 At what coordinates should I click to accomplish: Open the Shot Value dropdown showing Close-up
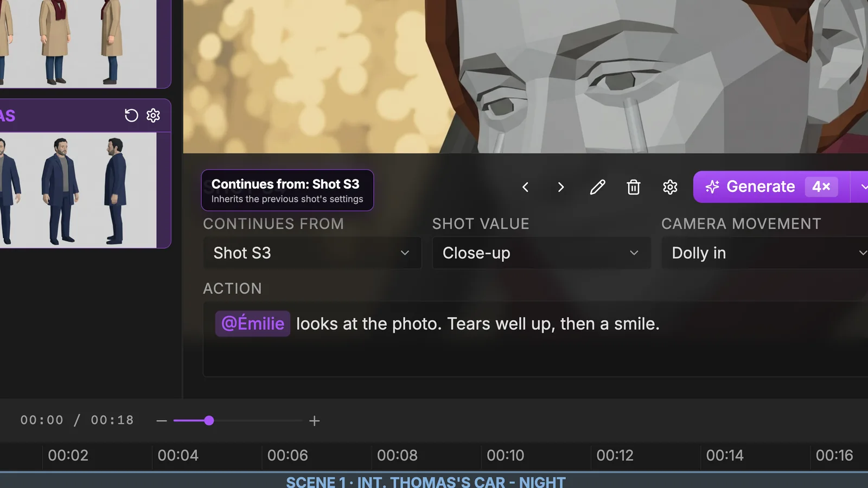(x=541, y=253)
